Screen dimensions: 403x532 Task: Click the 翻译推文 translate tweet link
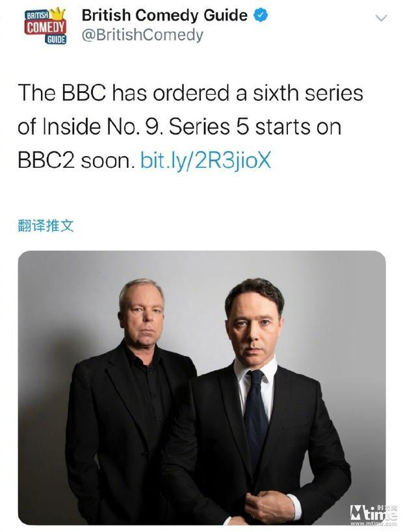click(x=45, y=225)
